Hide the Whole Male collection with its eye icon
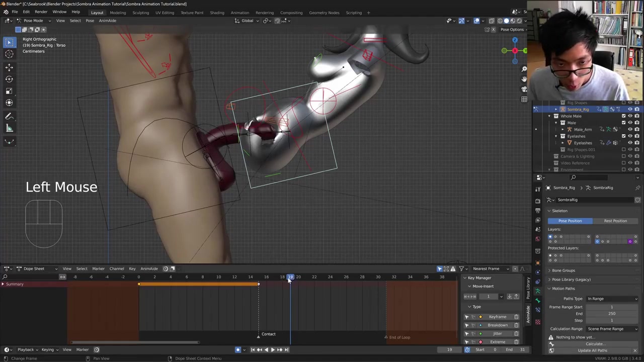The image size is (644, 362). (630, 116)
